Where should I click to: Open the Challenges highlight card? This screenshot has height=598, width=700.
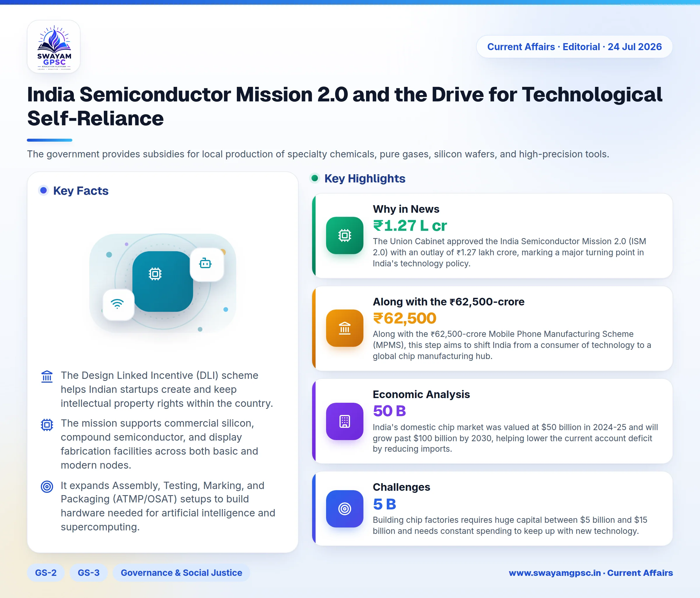click(x=493, y=509)
